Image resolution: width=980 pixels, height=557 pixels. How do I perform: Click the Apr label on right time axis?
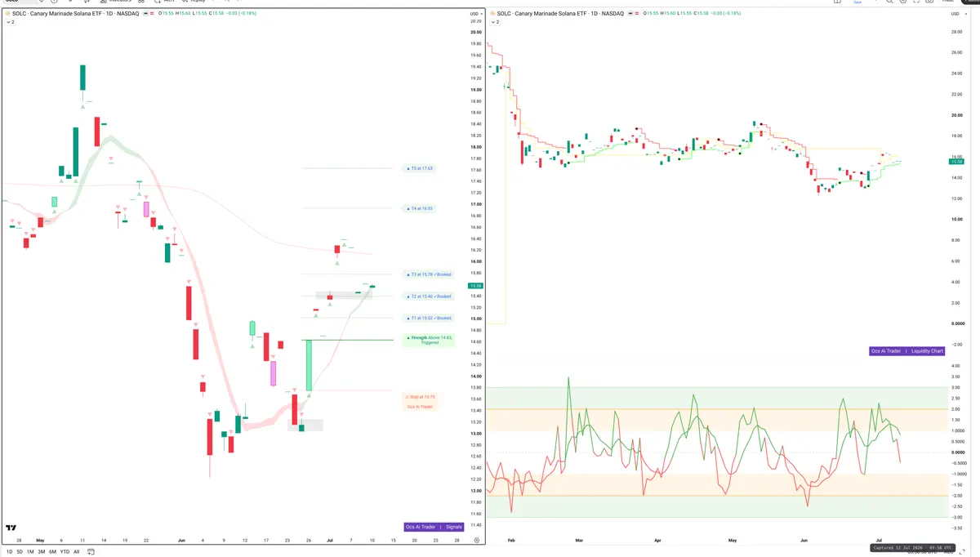pyautogui.click(x=657, y=541)
